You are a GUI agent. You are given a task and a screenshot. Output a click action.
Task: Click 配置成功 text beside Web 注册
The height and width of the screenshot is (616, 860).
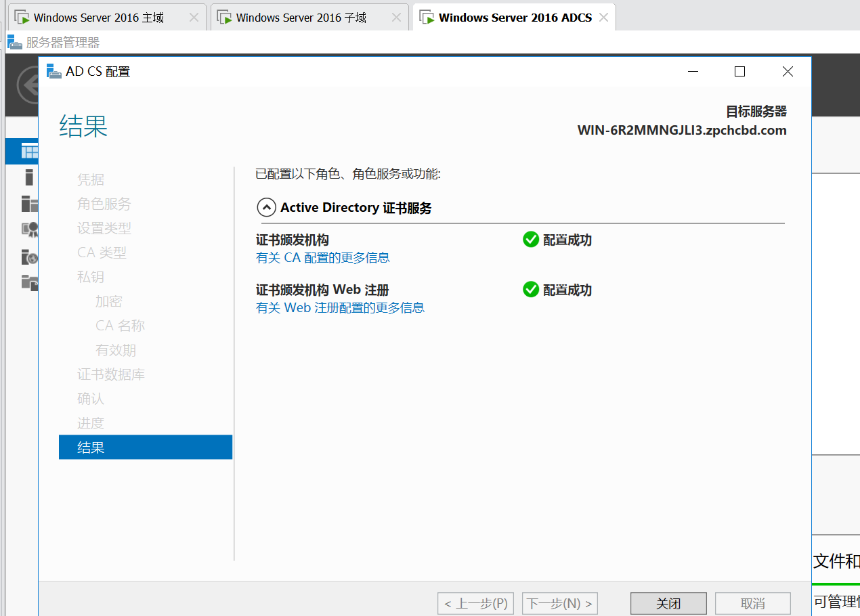[567, 290]
